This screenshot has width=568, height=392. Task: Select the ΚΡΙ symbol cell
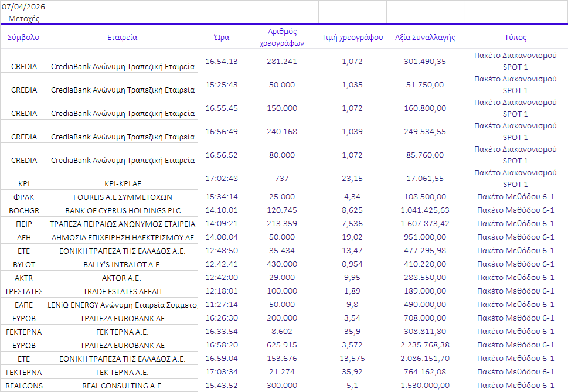tap(24, 183)
